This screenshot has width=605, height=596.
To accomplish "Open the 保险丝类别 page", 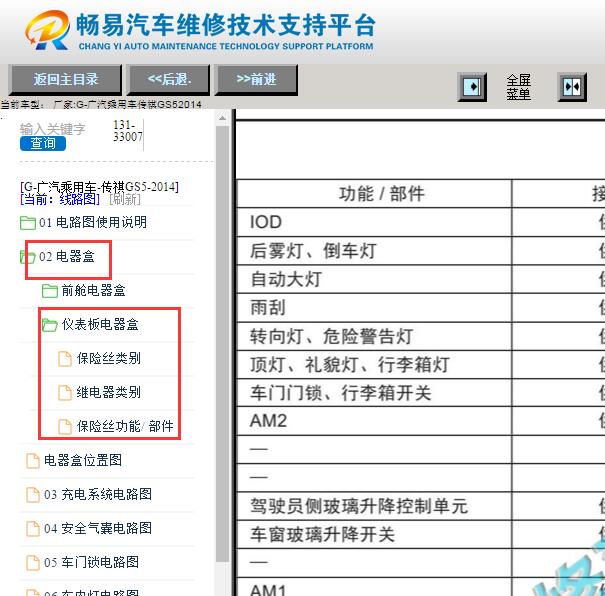I will tap(109, 358).
